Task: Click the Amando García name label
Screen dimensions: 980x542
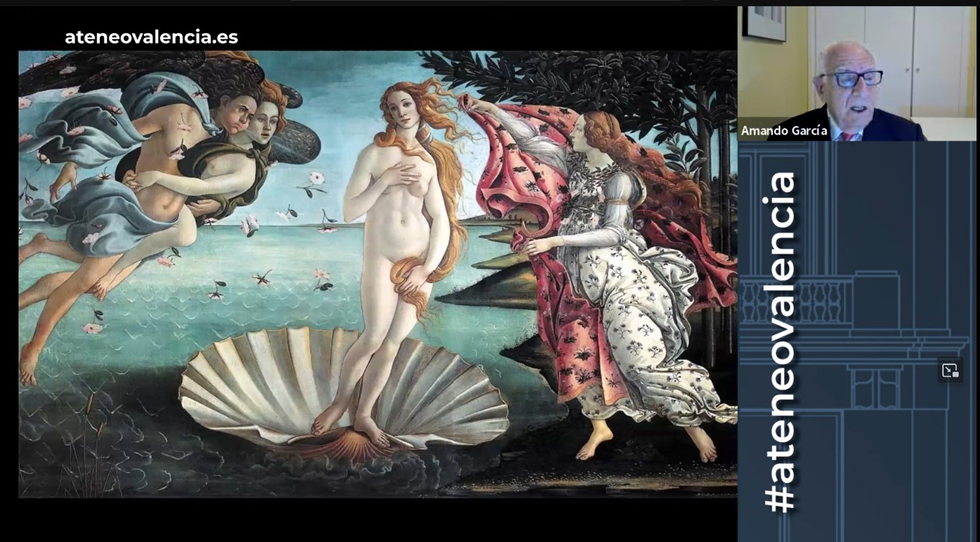Action: click(x=783, y=130)
